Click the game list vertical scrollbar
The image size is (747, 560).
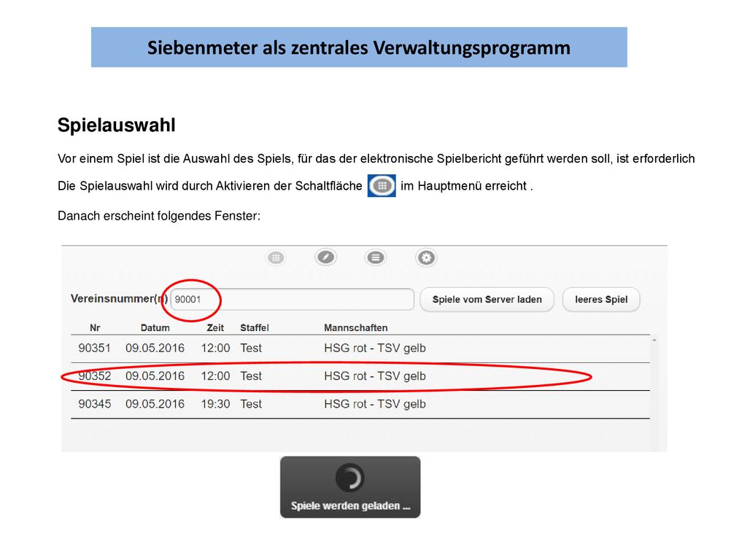pos(654,393)
